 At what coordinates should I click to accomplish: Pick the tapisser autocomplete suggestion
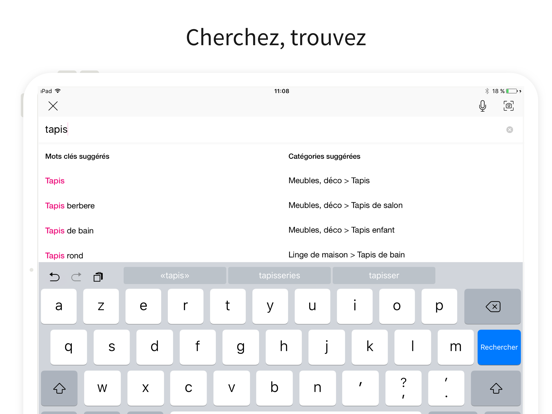pyautogui.click(x=384, y=275)
